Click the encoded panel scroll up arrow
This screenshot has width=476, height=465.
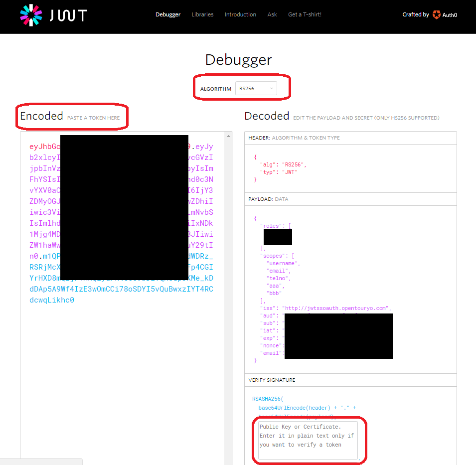pos(228,136)
